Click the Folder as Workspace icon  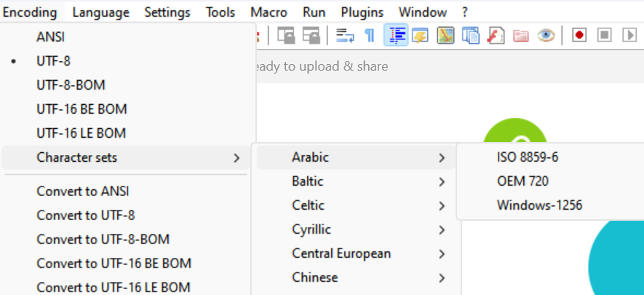(x=520, y=35)
